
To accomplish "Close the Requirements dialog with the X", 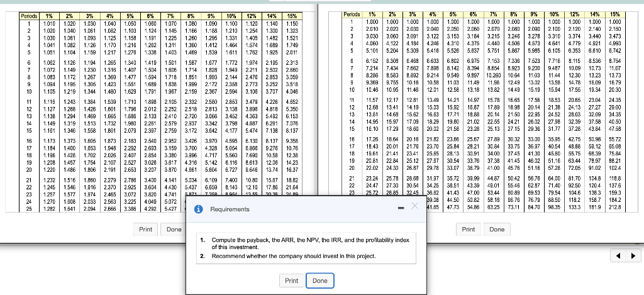I will pos(415,206).
